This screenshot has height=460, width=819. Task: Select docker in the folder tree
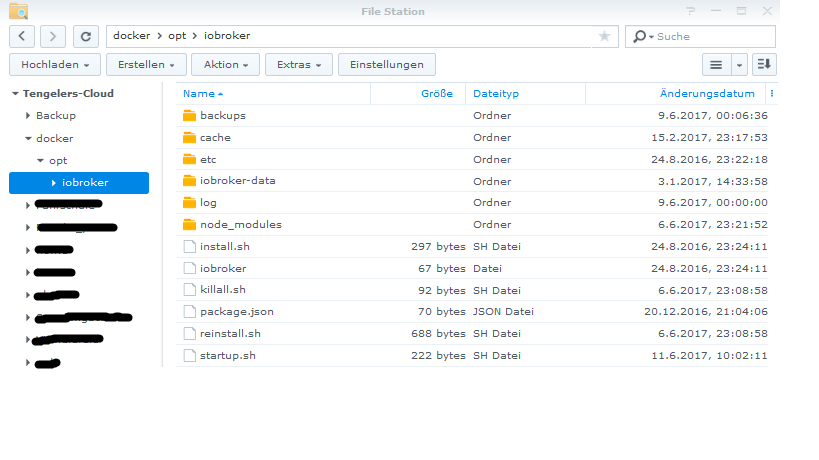(x=55, y=138)
